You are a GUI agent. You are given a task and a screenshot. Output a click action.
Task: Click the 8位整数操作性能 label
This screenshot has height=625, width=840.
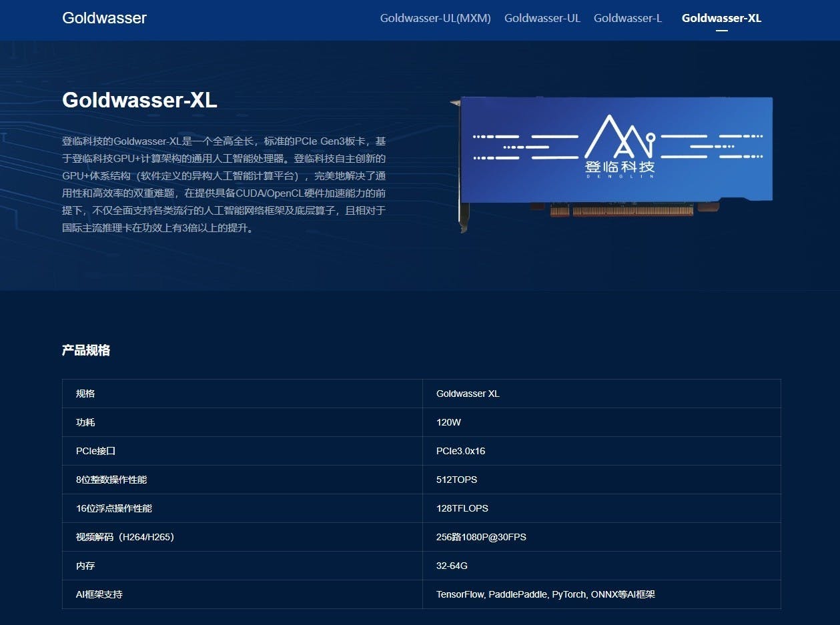coord(111,480)
